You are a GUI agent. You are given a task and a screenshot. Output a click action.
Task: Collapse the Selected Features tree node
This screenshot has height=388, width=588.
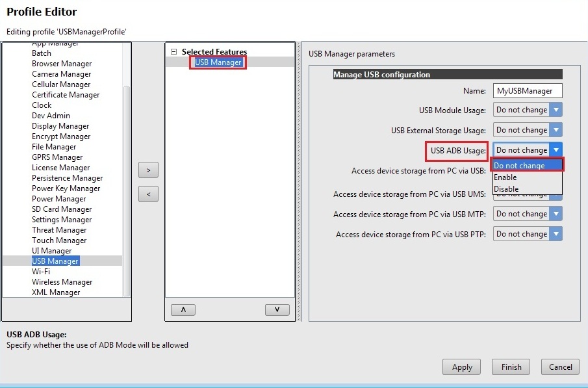tap(173, 52)
